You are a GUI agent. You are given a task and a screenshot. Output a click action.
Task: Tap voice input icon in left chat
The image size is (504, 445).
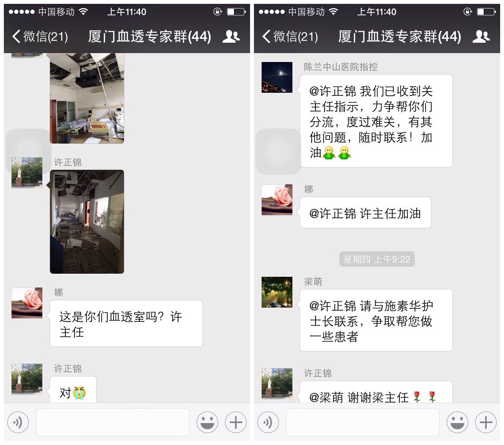[18, 422]
